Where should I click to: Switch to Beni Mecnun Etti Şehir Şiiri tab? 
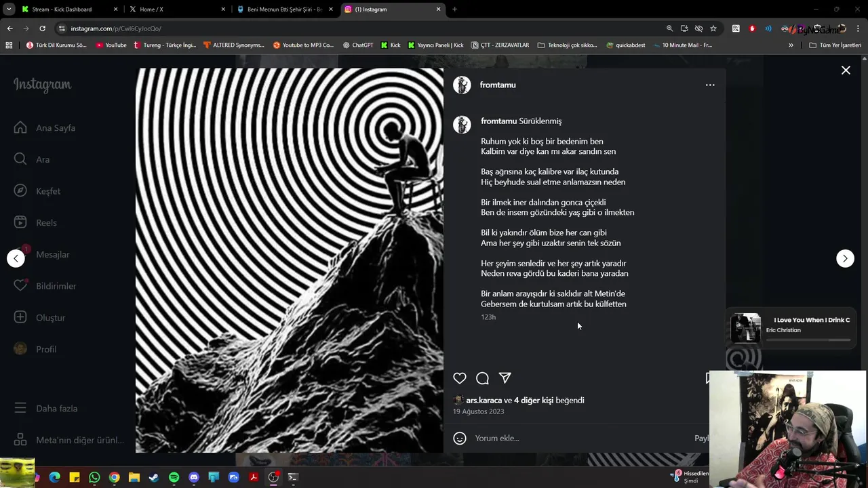click(x=284, y=9)
